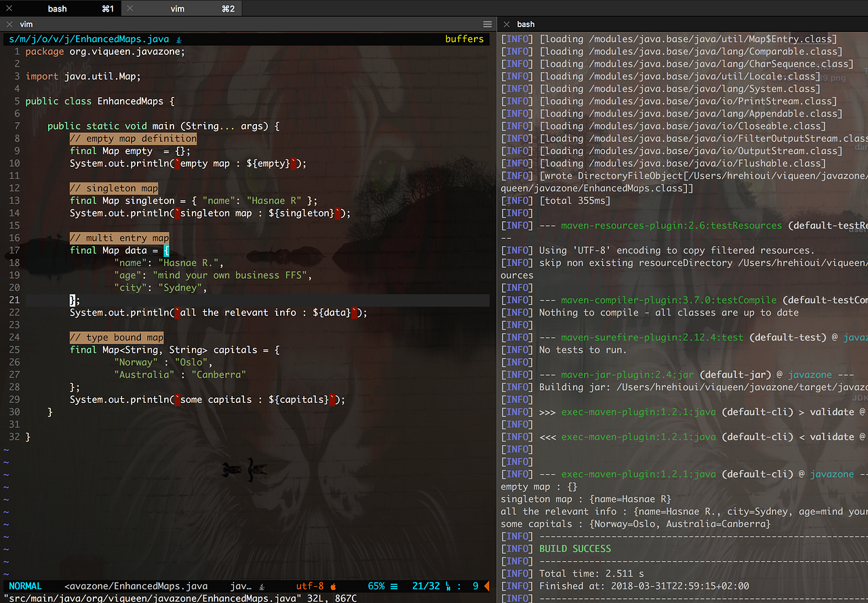Click the java icon beside EnhancedMaps.java in tabline
The height and width of the screenshot is (603, 868).
178,39
